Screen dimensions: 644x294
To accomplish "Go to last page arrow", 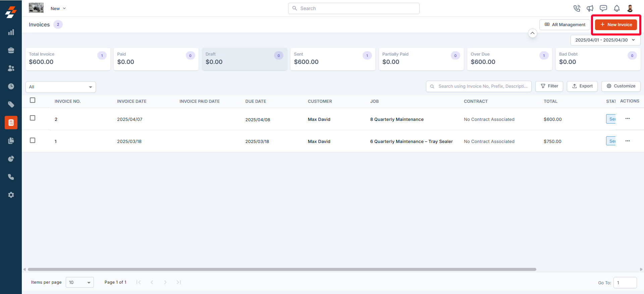I will pos(179,282).
